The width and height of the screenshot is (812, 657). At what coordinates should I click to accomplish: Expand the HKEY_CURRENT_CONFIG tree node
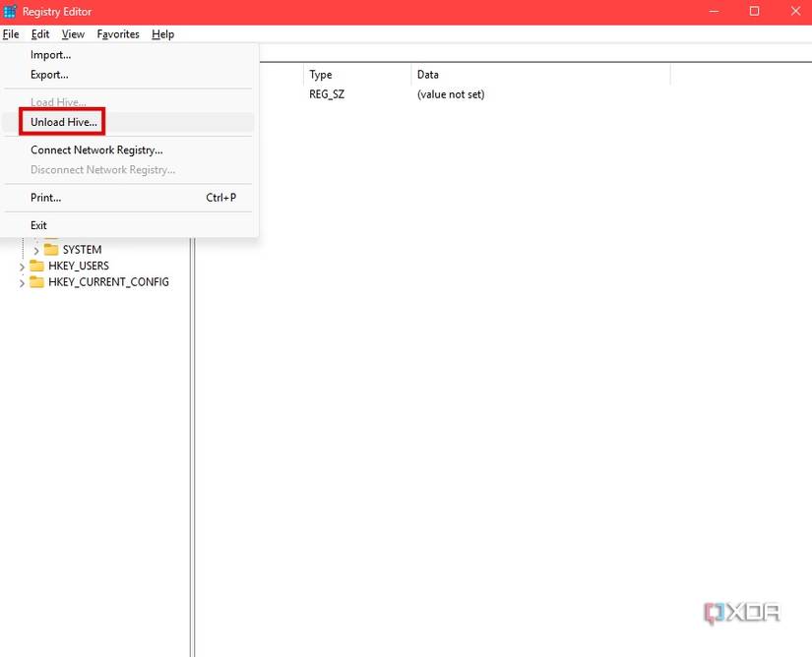tap(22, 283)
